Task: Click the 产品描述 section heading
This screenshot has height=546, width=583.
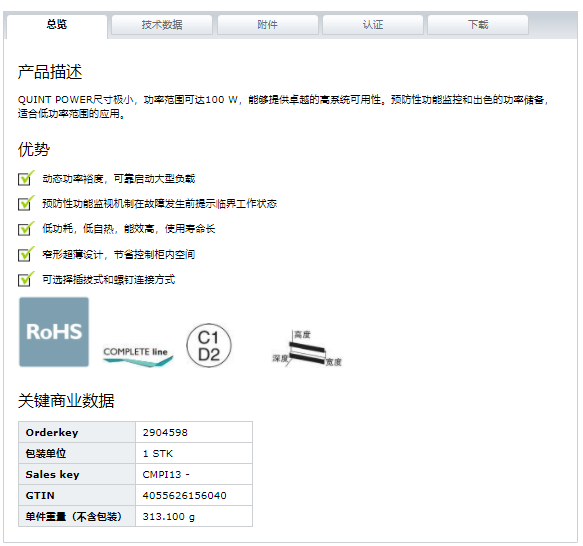Action: [50, 72]
